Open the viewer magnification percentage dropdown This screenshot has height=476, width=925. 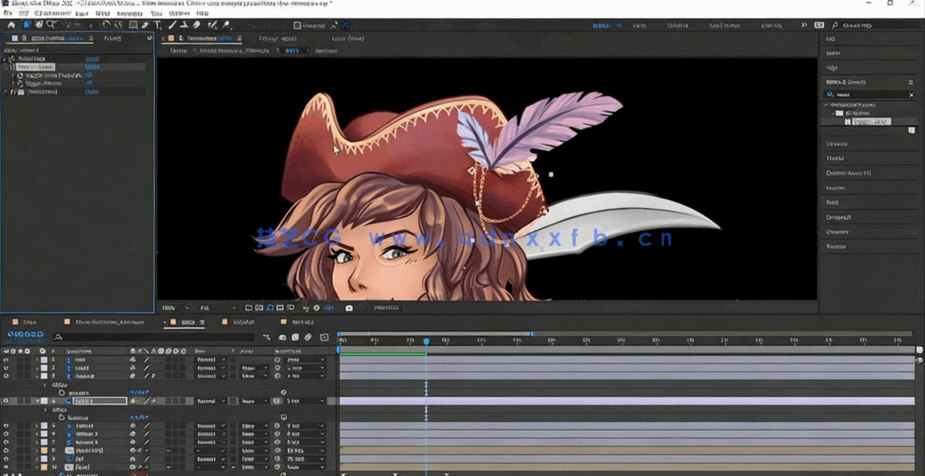pyautogui.click(x=174, y=308)
